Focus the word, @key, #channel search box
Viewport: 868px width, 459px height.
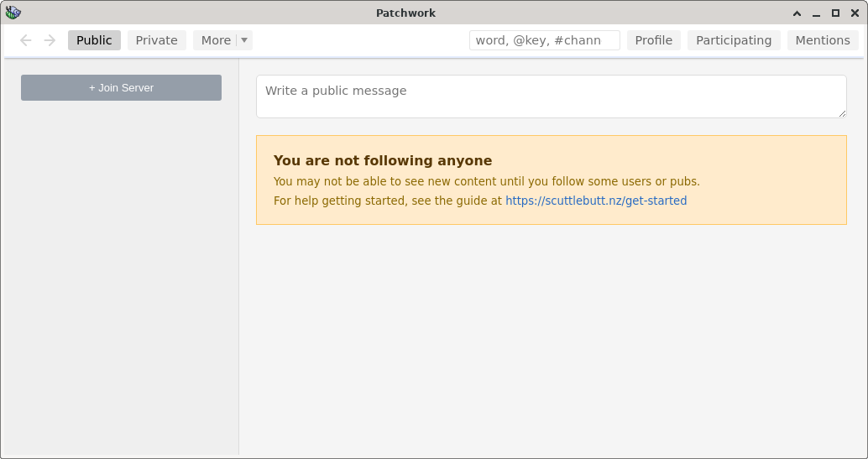click(x=544, y=40)
